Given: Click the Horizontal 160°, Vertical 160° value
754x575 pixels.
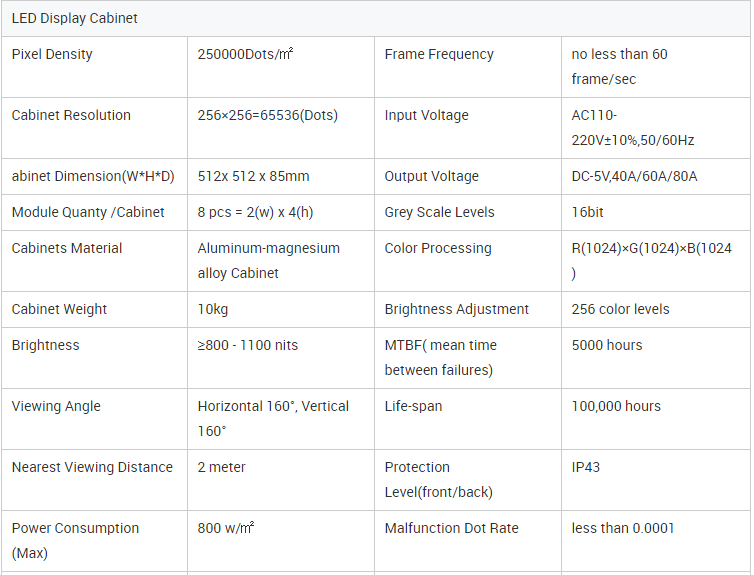Looking at the screenshot, I should 273,418.
